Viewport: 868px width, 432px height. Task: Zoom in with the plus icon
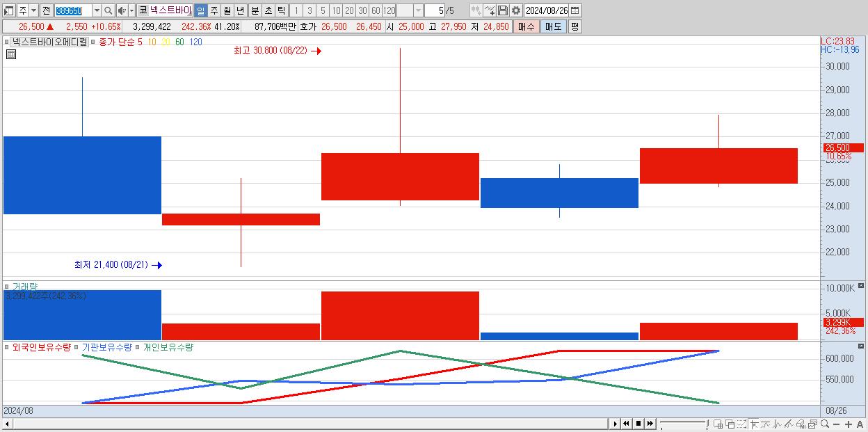point(849,424)
